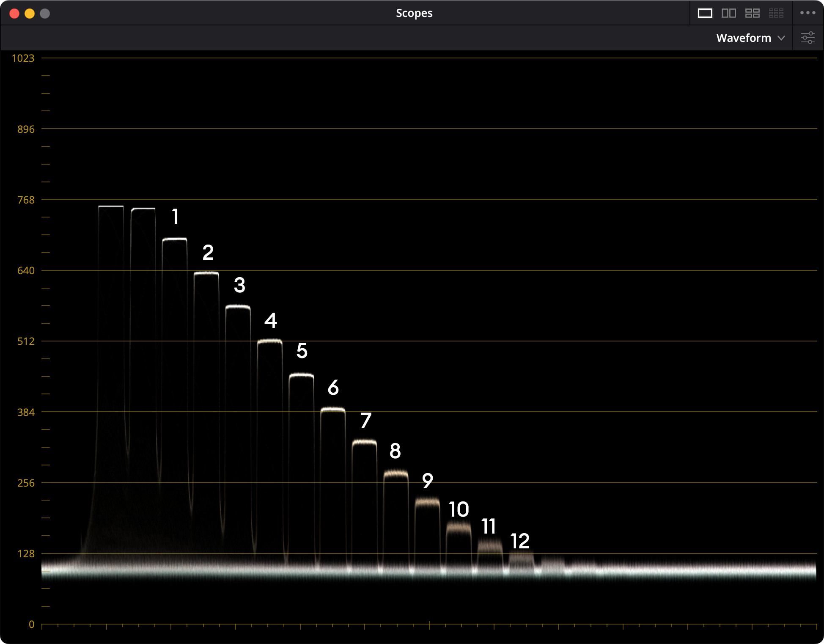Open waveform settings sliders icon

click(808, 38)
